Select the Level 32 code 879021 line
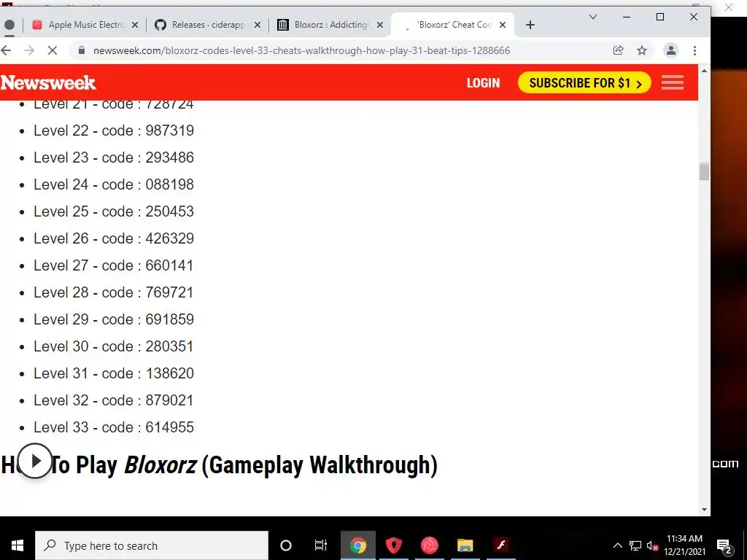This screenshot has width=747, height=560. pos(113,400)
